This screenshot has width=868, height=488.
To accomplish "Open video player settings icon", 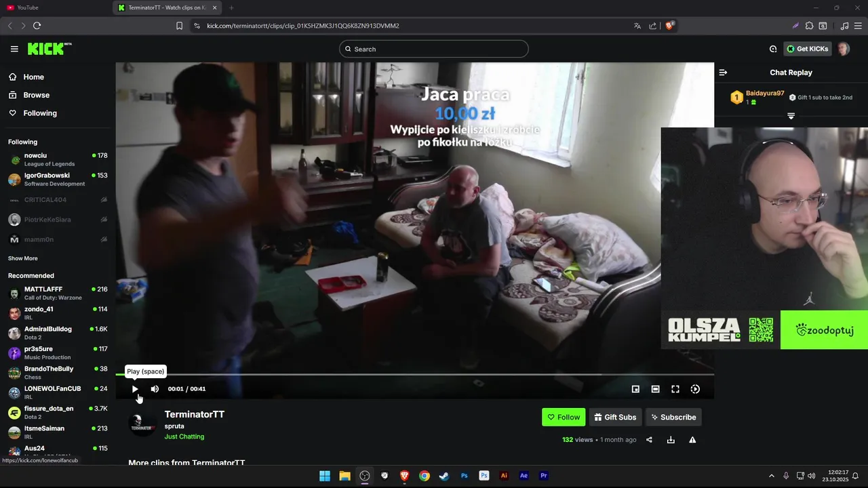I will pos(695,389).
